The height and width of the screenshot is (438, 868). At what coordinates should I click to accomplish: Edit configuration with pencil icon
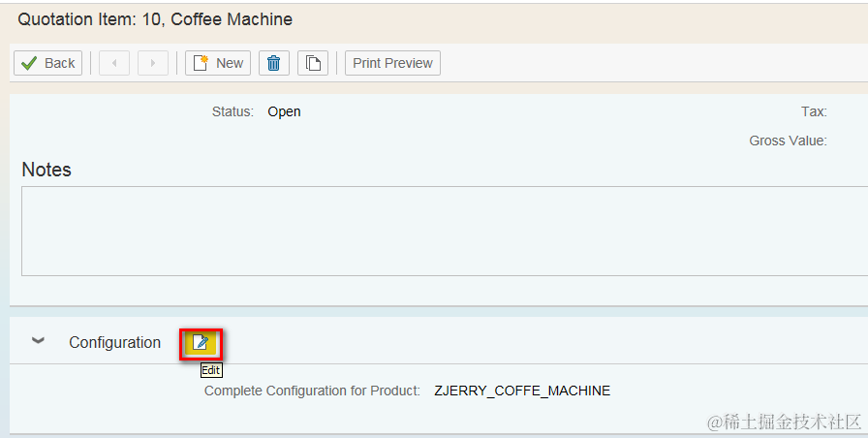click(201, 343)
